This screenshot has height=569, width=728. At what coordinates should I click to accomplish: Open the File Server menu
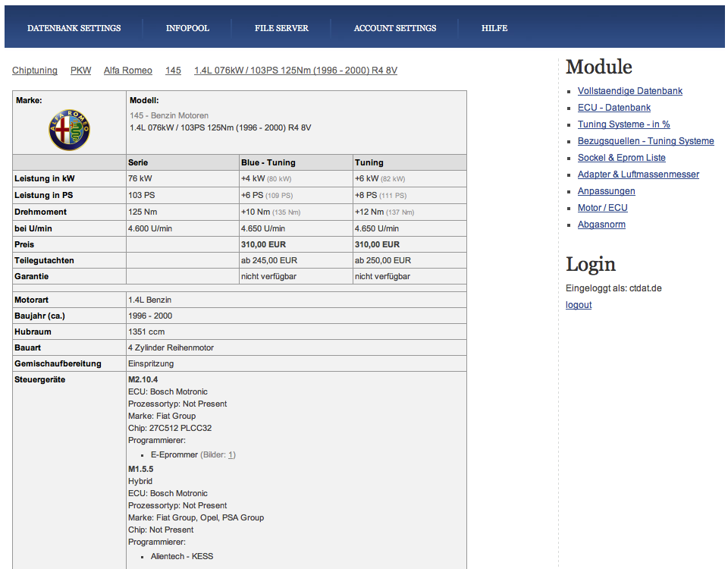click(x=281, y=28)
